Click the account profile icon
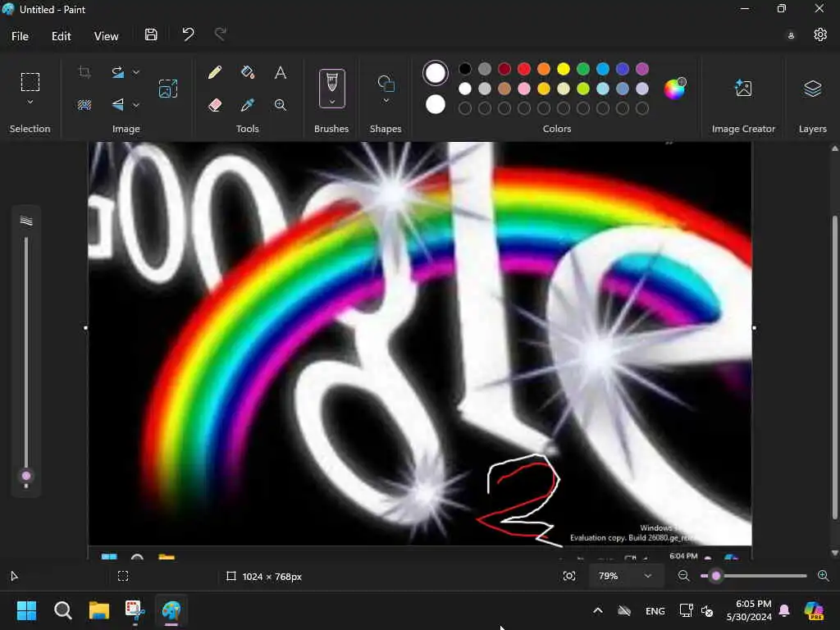Viewport: 840px width, 630px height. (x=791, y=36)
